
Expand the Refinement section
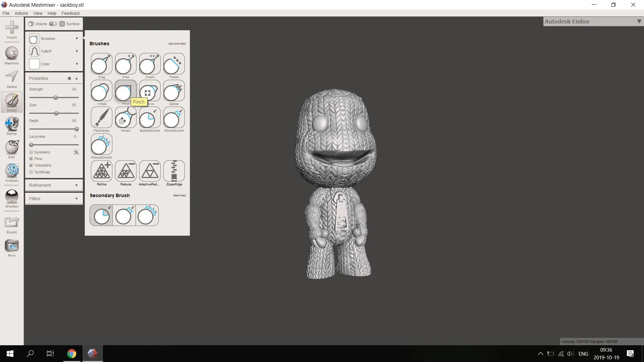(x=53, y=185)
